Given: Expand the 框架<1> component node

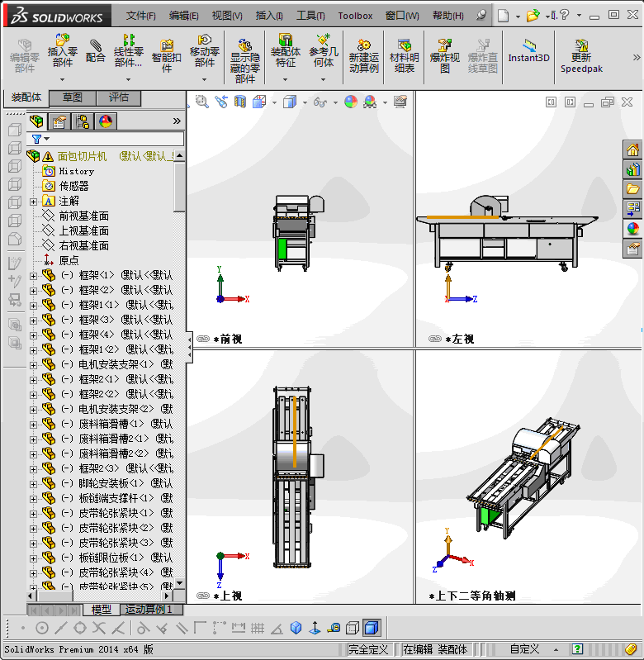Looking at the screenshot, I should point(33,276).
